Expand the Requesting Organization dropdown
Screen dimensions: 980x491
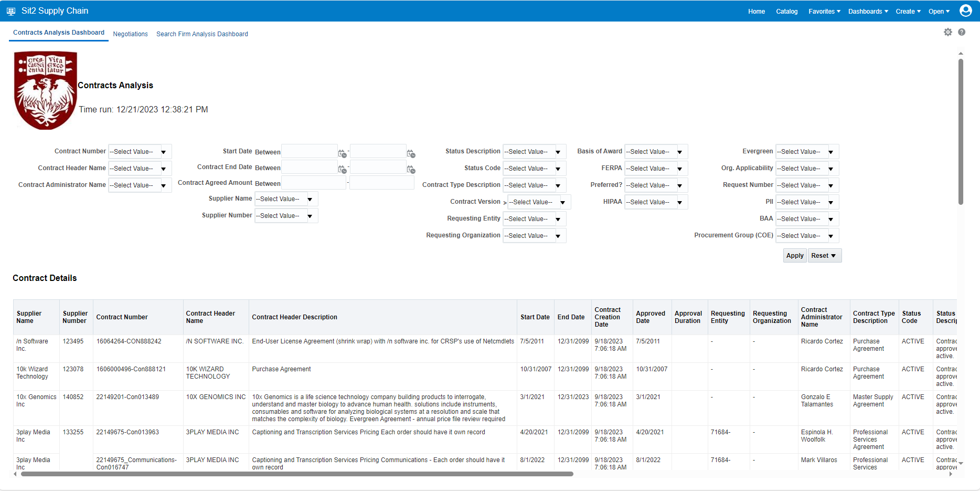point(558,236)
